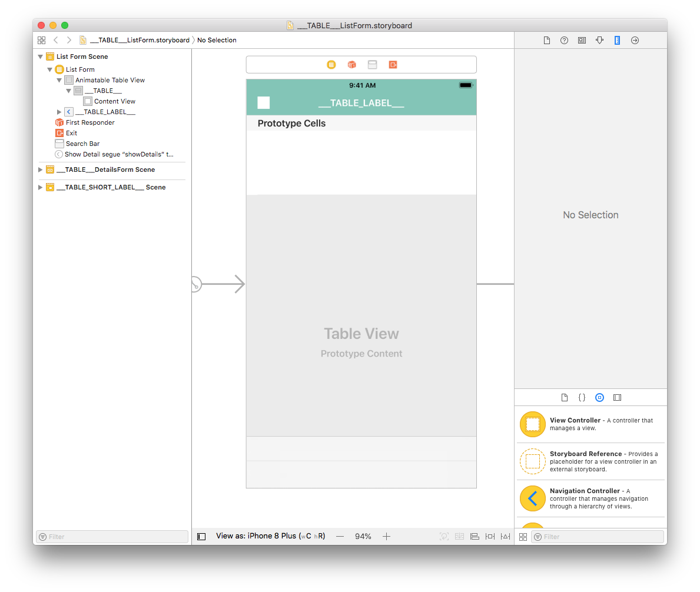Image resolution: width=700 pixels, height=592 pixels.
Task: Select Navigation Controller in Object library
Action: click(x=590, y=498)
